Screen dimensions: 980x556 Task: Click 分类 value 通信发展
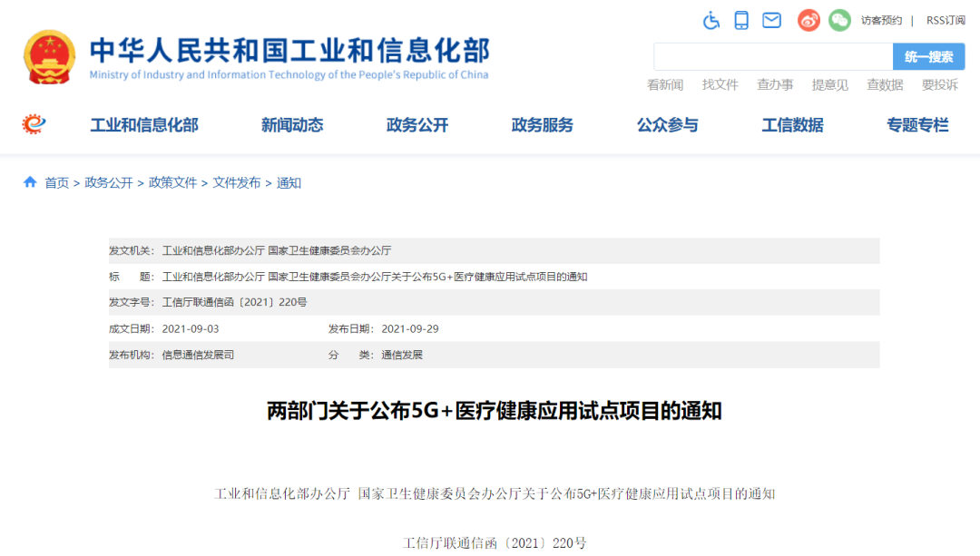coord(402,355)
